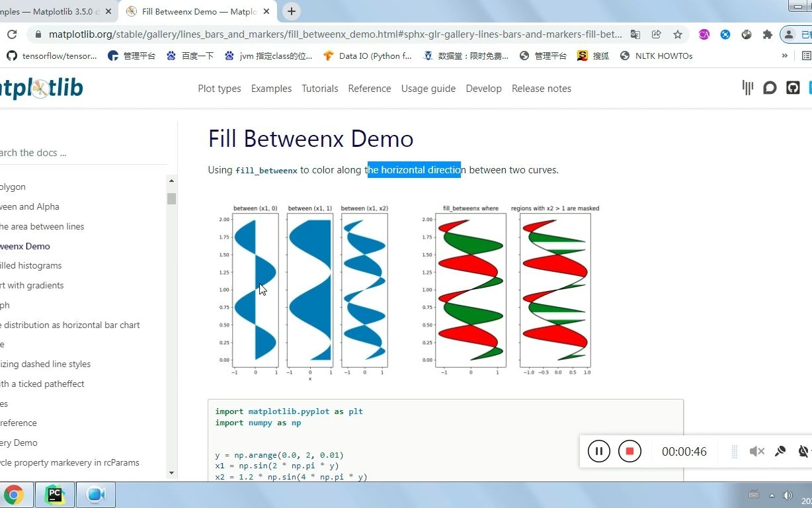The height and width of the screenshot is (508, 812).
Task: Click the microphone icon in the recording bar
Action: pyautogui.click(x=780, y=451)
